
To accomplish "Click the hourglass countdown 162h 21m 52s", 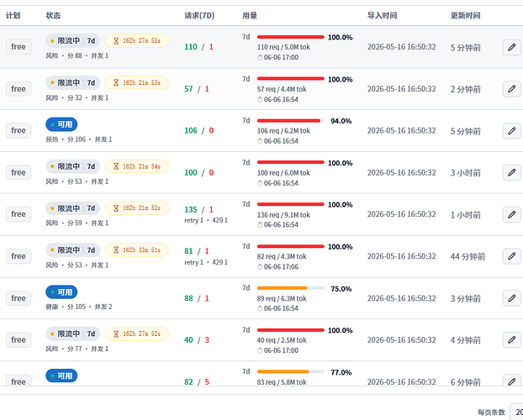I will coord(137,208).
